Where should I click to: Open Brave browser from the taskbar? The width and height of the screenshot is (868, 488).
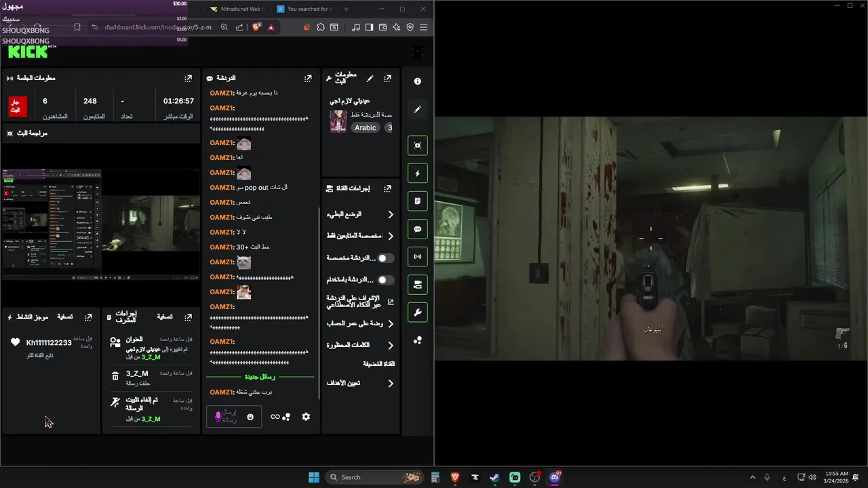[x=455, y=477]
